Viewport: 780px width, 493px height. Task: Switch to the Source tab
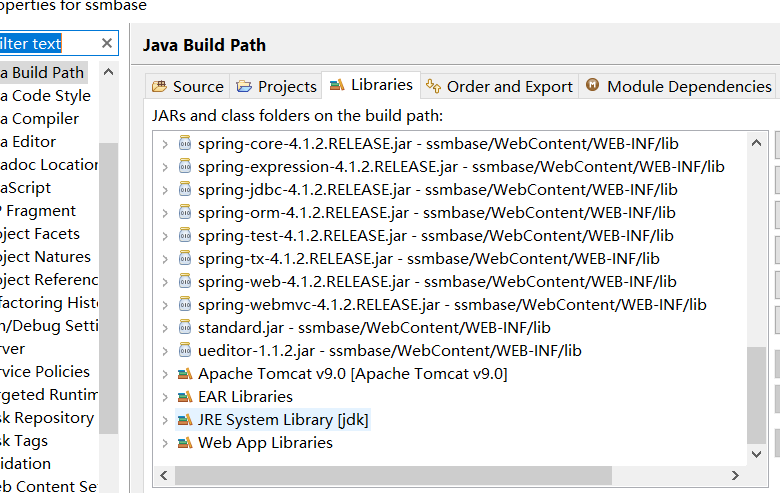(x=188, y=86)
